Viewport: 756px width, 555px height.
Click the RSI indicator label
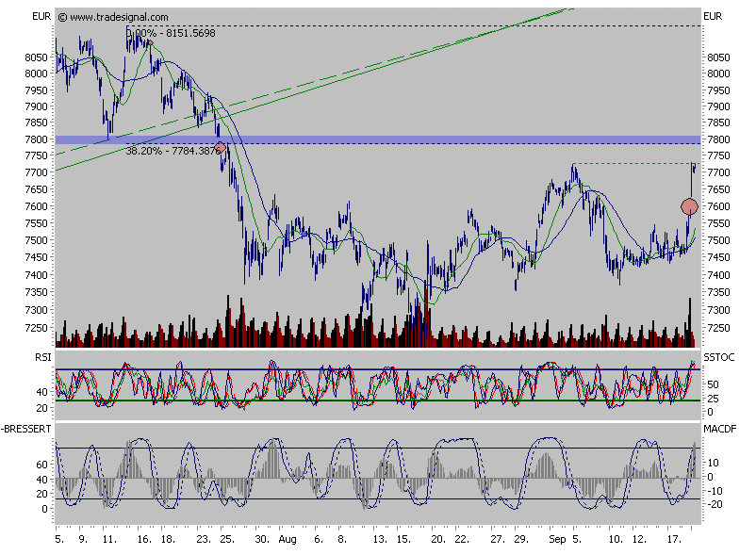tap(43, 357)
